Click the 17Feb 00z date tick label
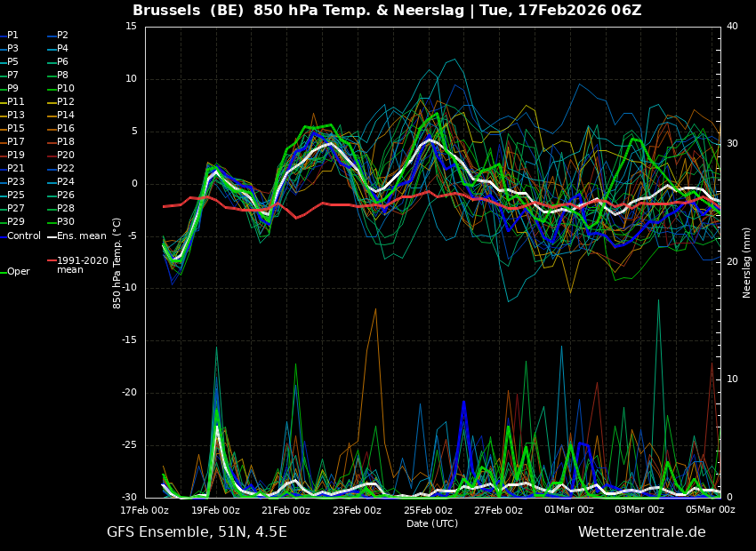756x551 pixels. click(x=145, y=510)
